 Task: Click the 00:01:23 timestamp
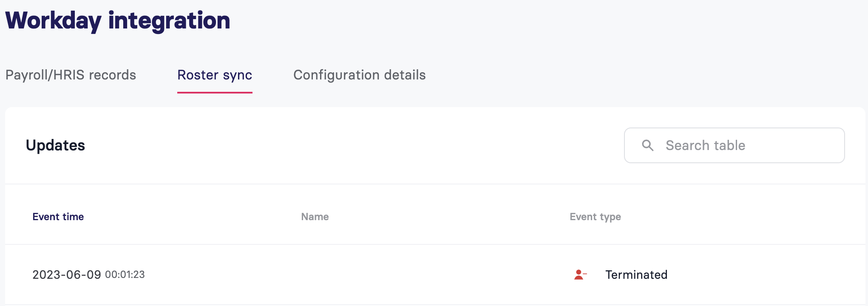click(125, 275)
